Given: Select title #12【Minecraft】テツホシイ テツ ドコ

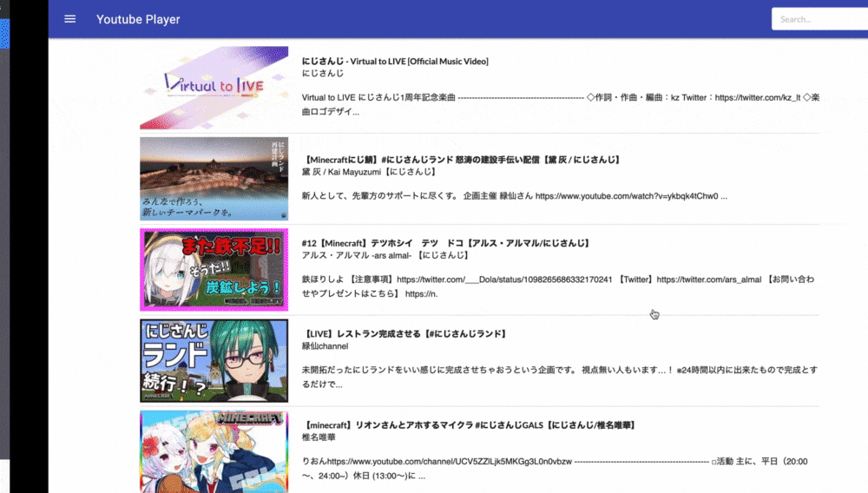Looking at the screenshot, I should (x=445, y=243).
